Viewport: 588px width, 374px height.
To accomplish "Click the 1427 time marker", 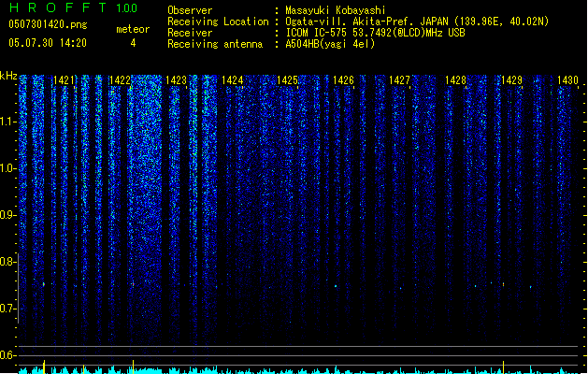I will (x=399, y=80).
